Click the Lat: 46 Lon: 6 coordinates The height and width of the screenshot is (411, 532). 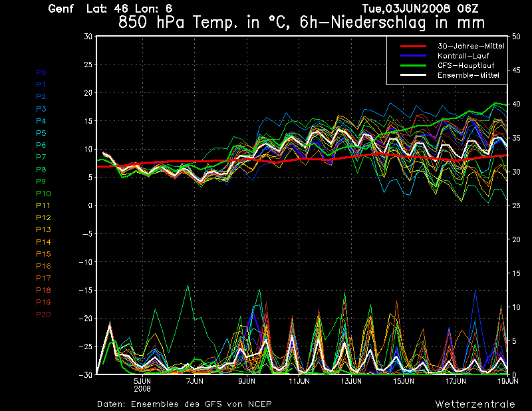point(129,9)
